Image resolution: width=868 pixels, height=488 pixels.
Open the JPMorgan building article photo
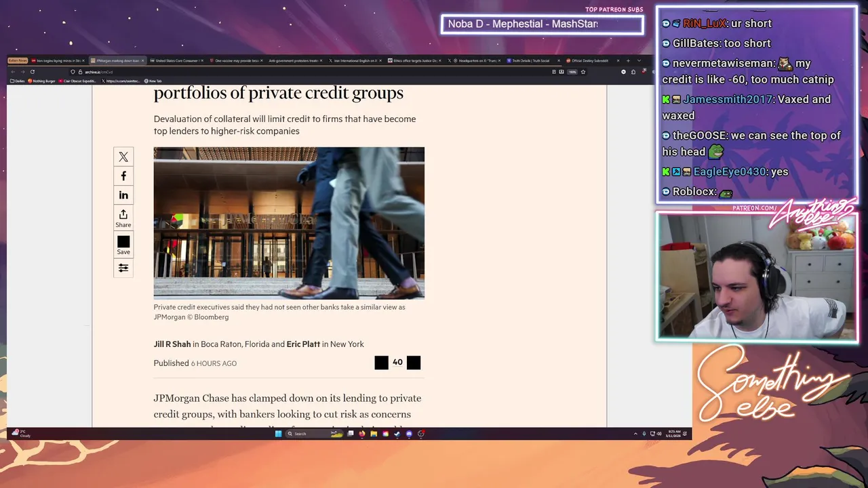tap(289, 223)
